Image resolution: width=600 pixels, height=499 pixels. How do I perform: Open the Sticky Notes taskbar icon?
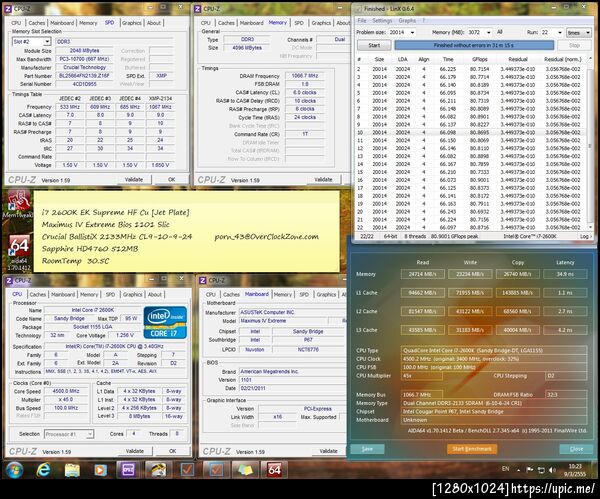(x=245, y=470)
